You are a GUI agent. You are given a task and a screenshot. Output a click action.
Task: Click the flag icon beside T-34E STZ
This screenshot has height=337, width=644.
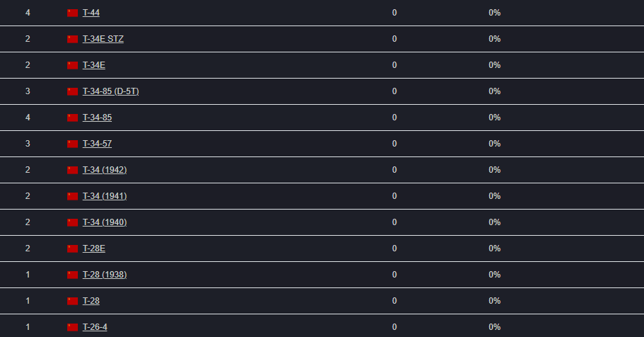72,39
